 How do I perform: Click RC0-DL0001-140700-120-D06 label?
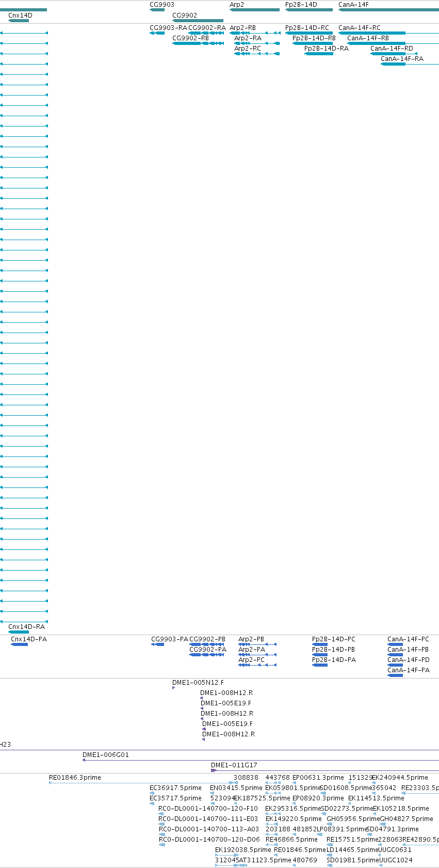[209, 840]
